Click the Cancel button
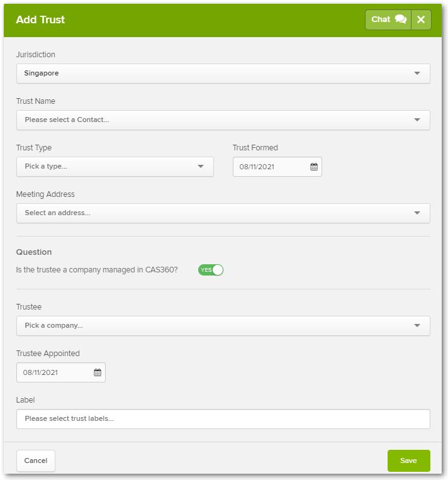448x480 pixels. point(36,460)
